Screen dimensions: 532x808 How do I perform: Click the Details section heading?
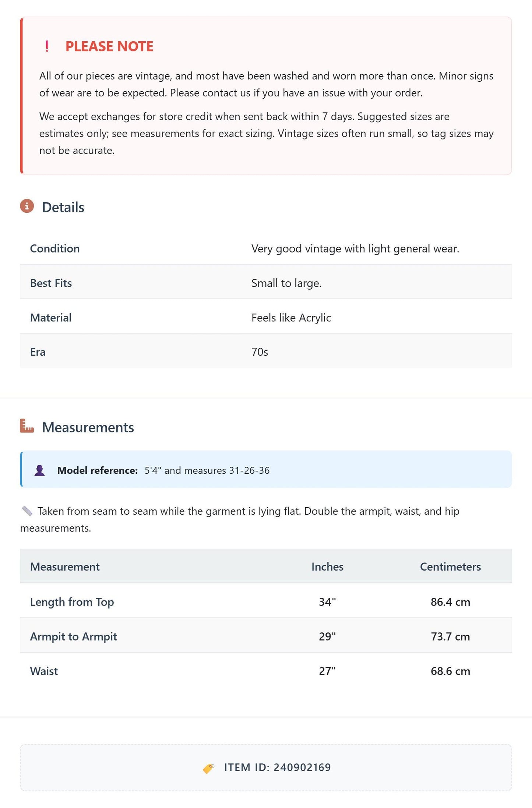coord(63,207)
